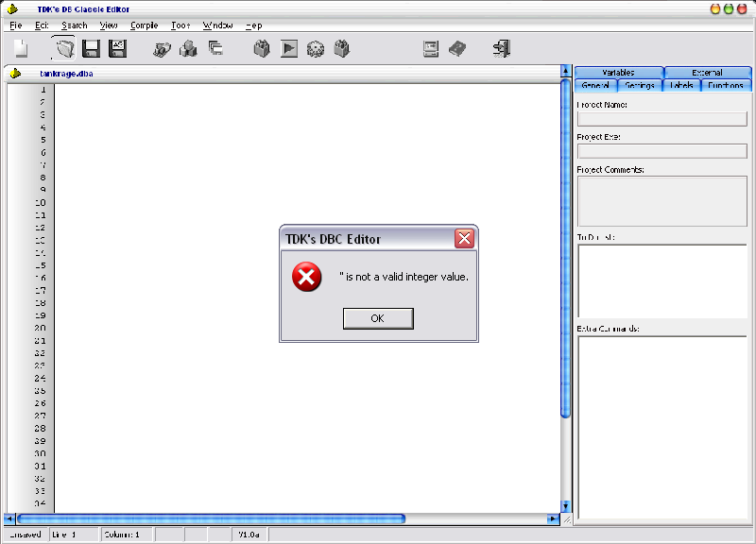756x544 pixels.
Task: Click inside the Extra Commands box
Action: [x=662, y=427]
